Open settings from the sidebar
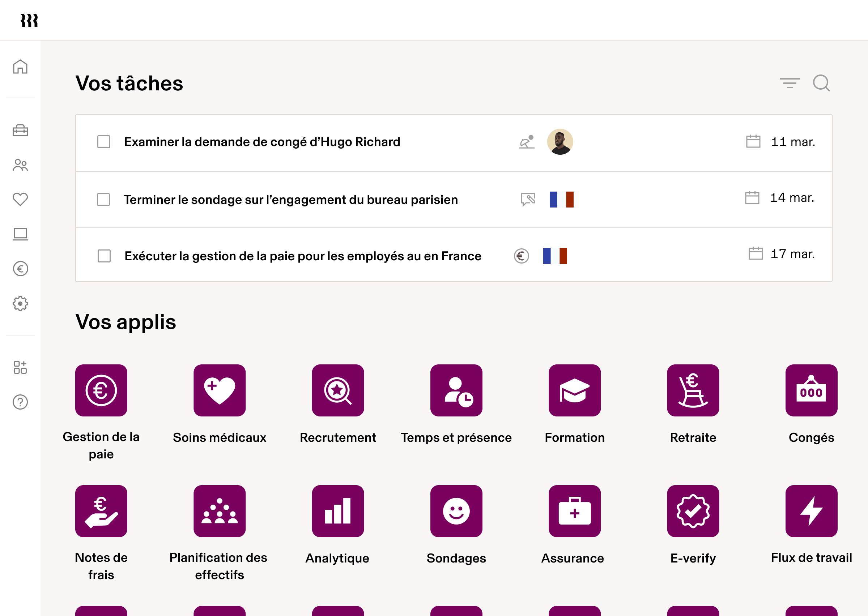The image size is (868, 616). [x=20, y=303]
